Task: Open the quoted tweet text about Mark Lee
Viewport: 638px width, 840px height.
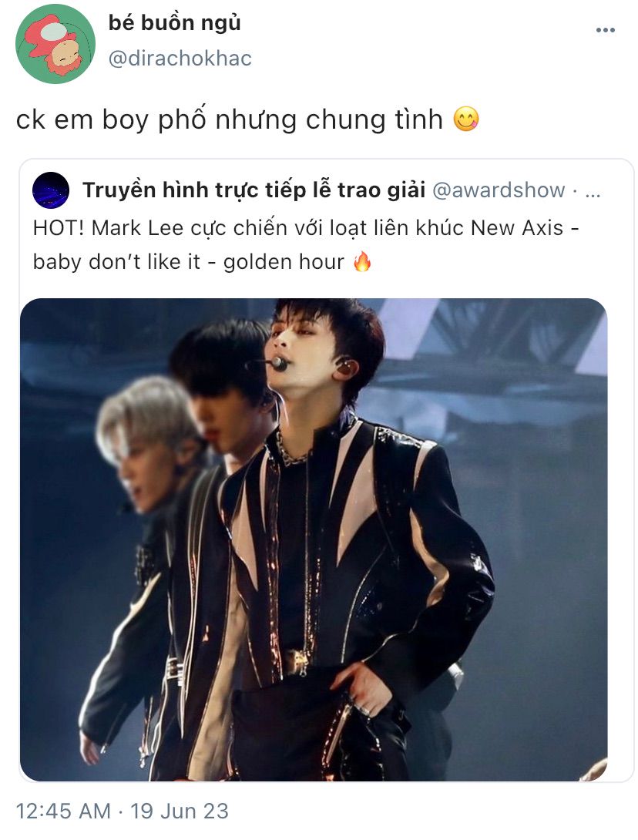Action: coord(305,245)
